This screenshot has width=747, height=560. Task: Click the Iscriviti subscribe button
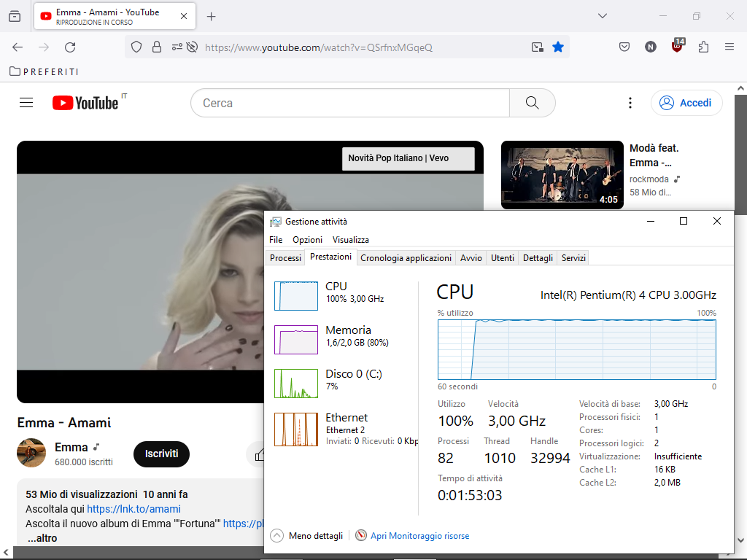(161, 454)
